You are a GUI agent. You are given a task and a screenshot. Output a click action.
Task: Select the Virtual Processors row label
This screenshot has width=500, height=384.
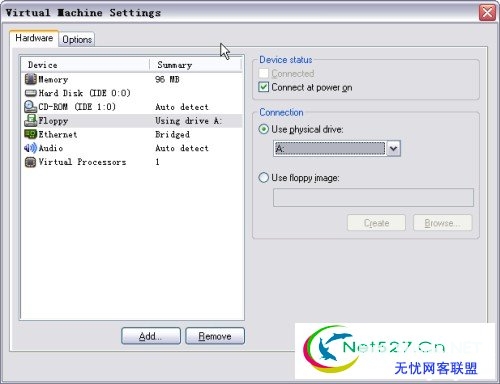point(82,162)
